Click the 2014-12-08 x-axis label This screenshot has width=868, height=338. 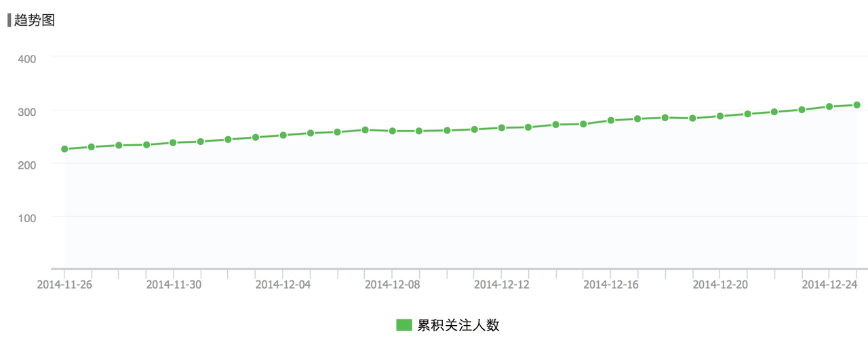click(392, 284)
